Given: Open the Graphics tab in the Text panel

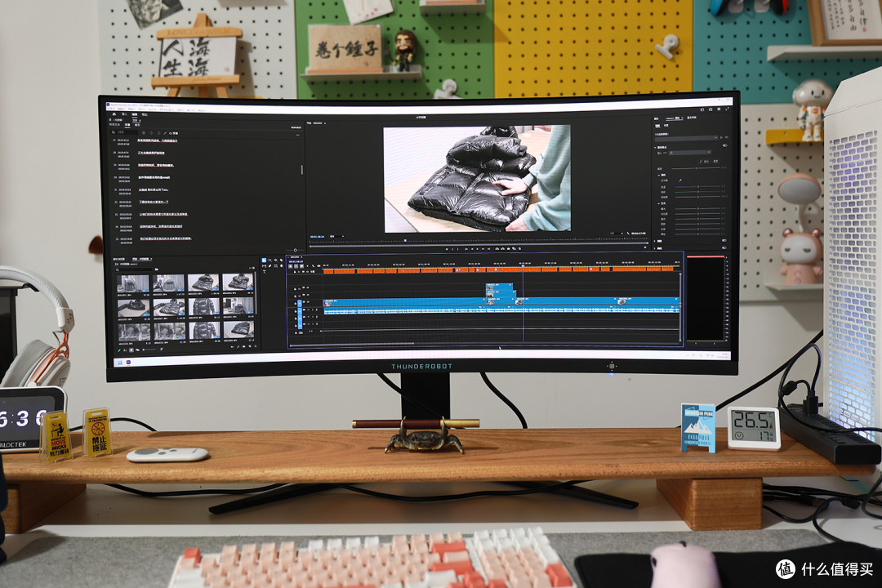Looking at the screenshot, I should (x=137, y=125).
